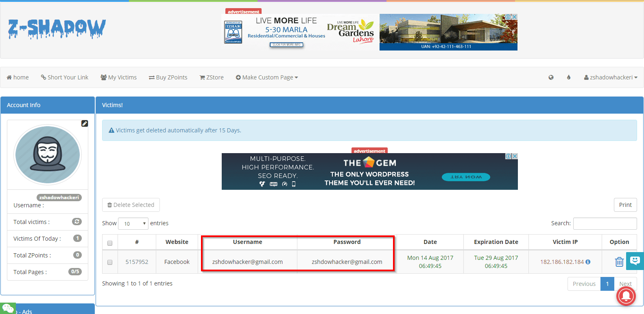This screenshot has width=644, height=314.
Task: Close the Dream Gardens advertisement
Action: pyautogui.click(x=514, y=17)
